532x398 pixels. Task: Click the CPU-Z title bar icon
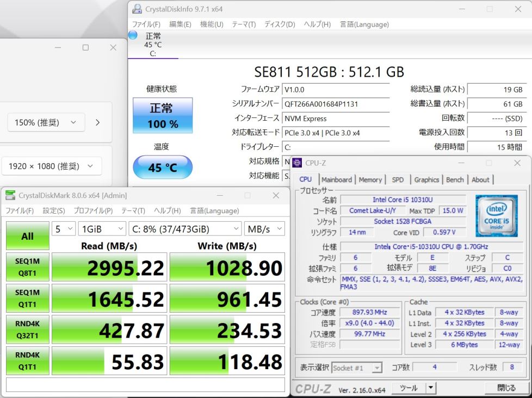point(298,163)
